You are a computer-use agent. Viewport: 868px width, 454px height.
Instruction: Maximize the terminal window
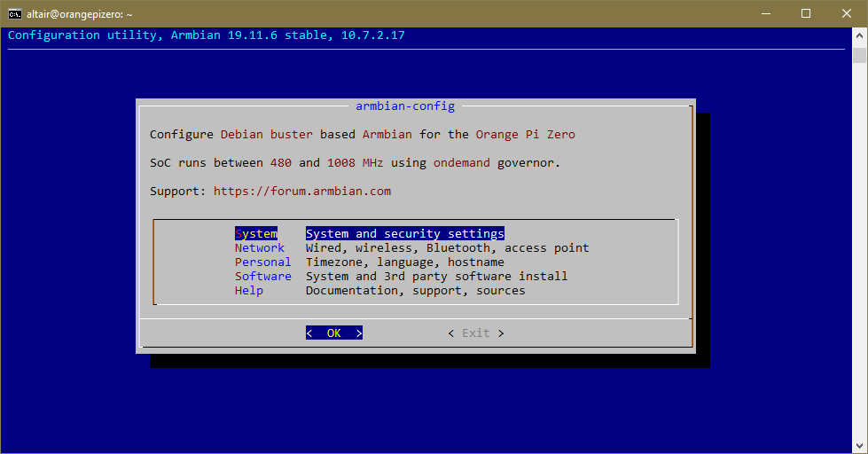coord(806,13)
